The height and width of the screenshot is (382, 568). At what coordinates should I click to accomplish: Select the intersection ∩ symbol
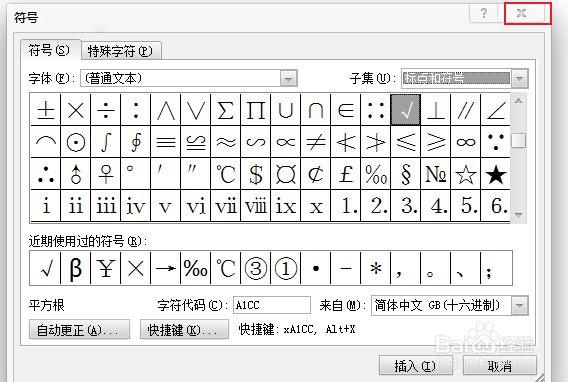[316, 110]
